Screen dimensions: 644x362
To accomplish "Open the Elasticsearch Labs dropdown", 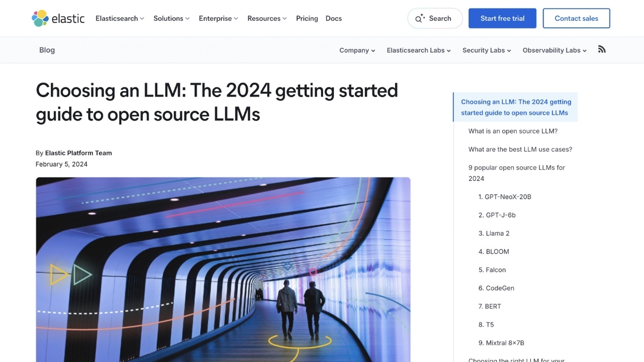I will [419, 50].
